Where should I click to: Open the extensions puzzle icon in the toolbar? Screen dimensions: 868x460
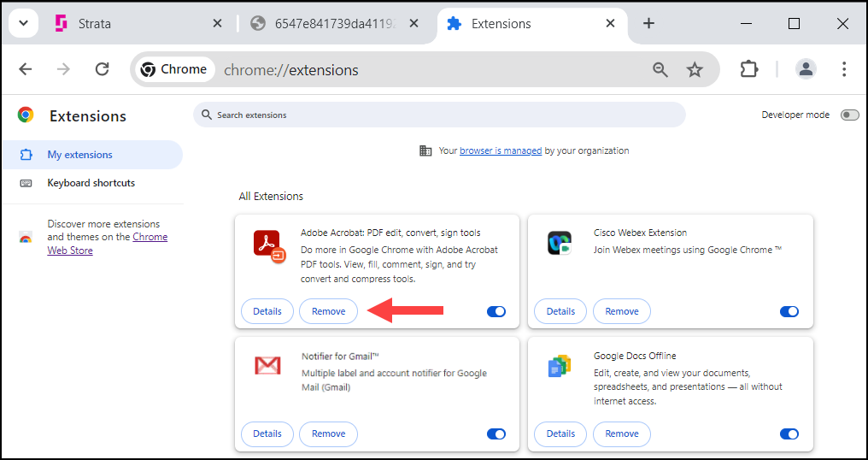(x=748, y=69)
